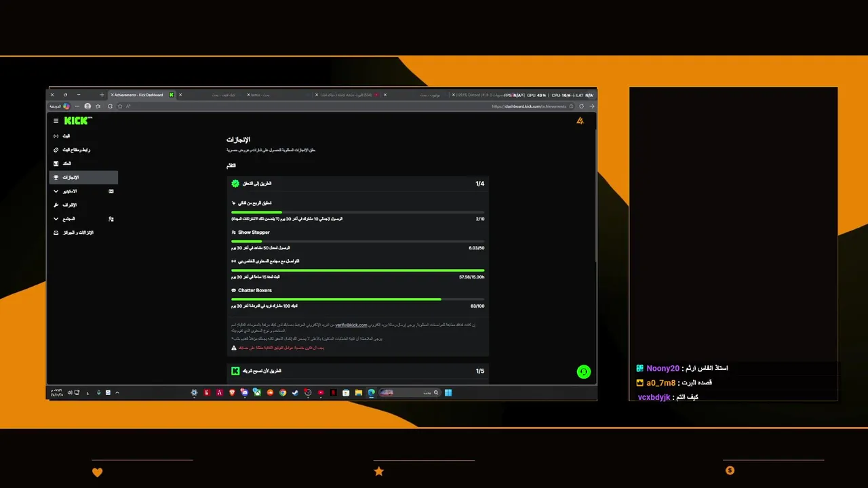
Task: Reload the page with refresh icon
Action: pyautogui.click(x=581, y=106)
